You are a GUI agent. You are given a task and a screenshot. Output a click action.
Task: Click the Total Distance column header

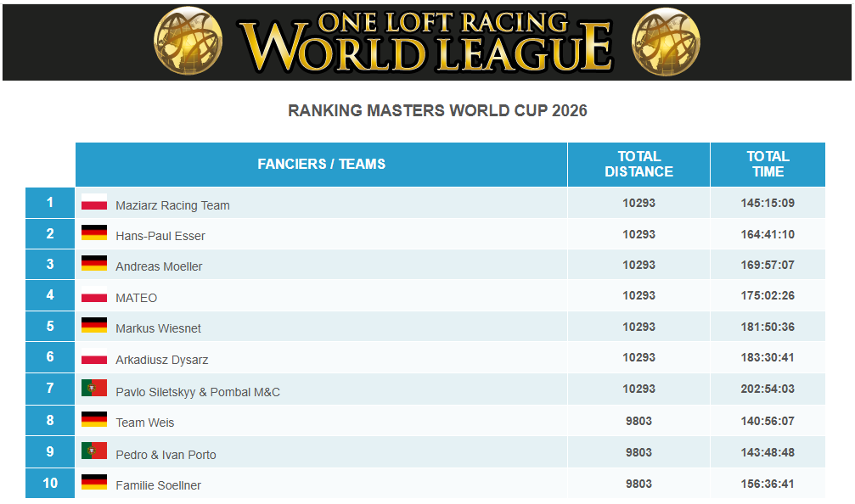point(638,165)
